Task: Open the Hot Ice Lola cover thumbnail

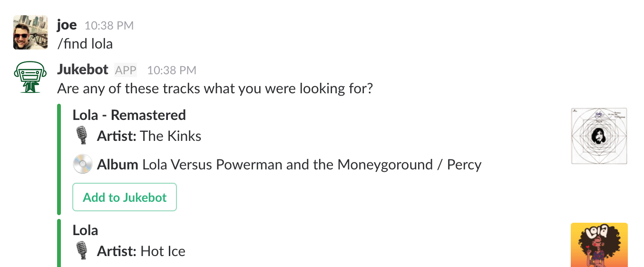Action: [x=599, y=245]
